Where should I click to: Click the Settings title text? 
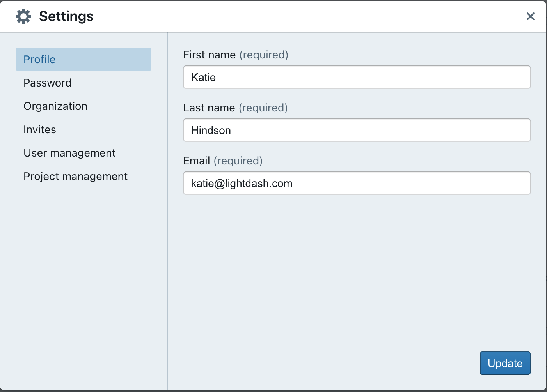(66, 16)
